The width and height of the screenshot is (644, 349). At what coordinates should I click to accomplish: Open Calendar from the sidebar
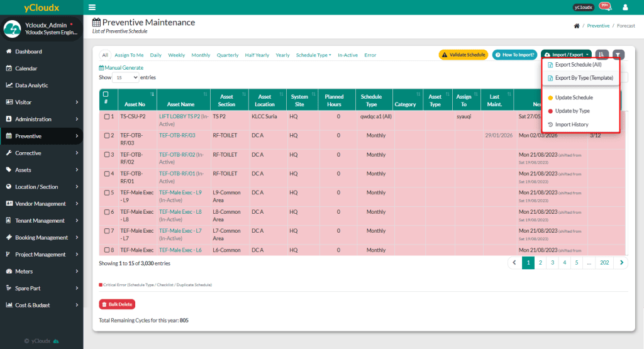(x=26, y=69)
